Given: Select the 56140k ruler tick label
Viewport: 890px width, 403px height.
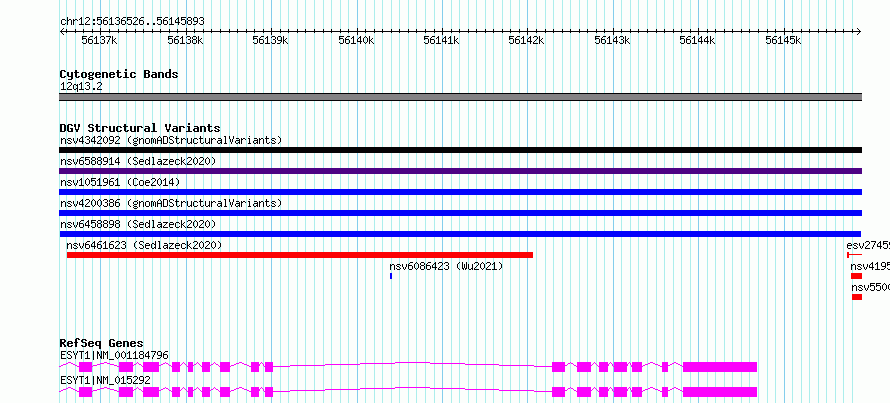Looking at the screenshot, I should [x=356, y=40].
